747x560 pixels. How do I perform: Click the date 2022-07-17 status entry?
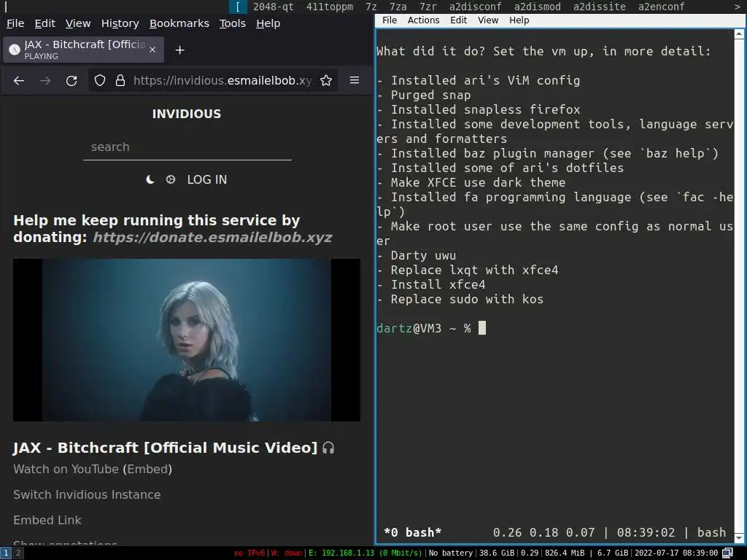click(x=676, y=553)
